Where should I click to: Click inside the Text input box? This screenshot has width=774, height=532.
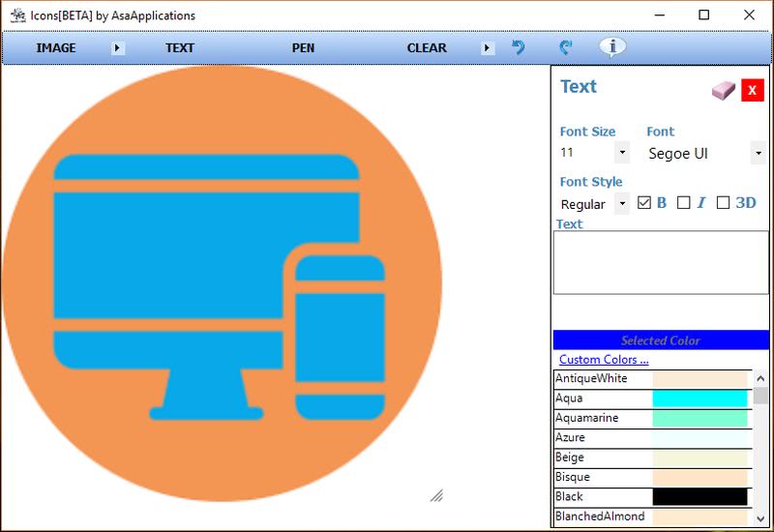click(x=661, y=262)
